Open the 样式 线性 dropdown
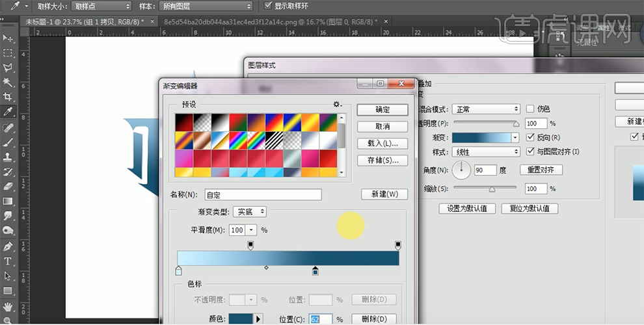Image resolution: width=644 pixels, height=325 pixels. tap(486, 152)
